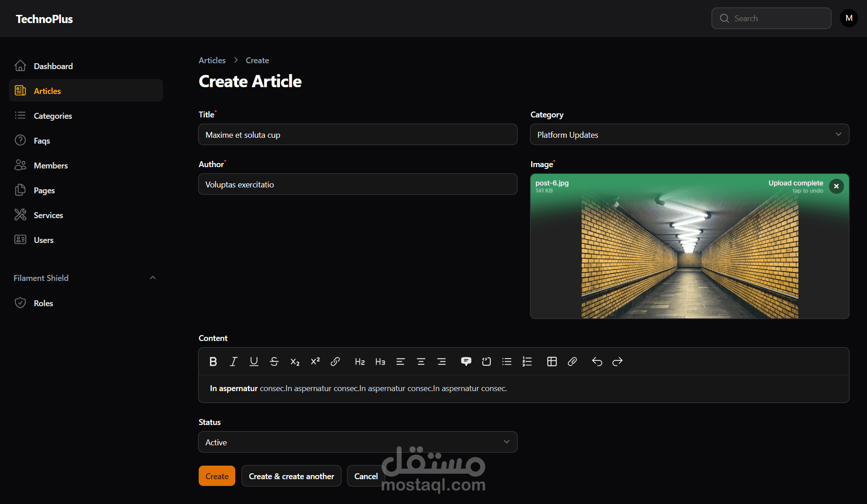Image resolution: width=867 pixels, height=504 pixels.
Task: Apply italic formatting in Content editor
Action: point(233,361)
